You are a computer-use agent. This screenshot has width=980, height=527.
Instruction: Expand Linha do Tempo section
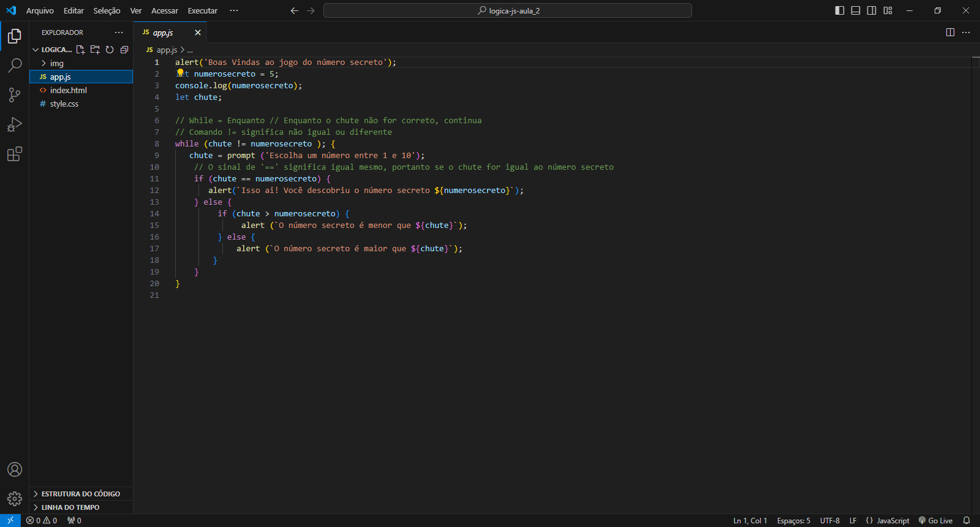point(81,507)
